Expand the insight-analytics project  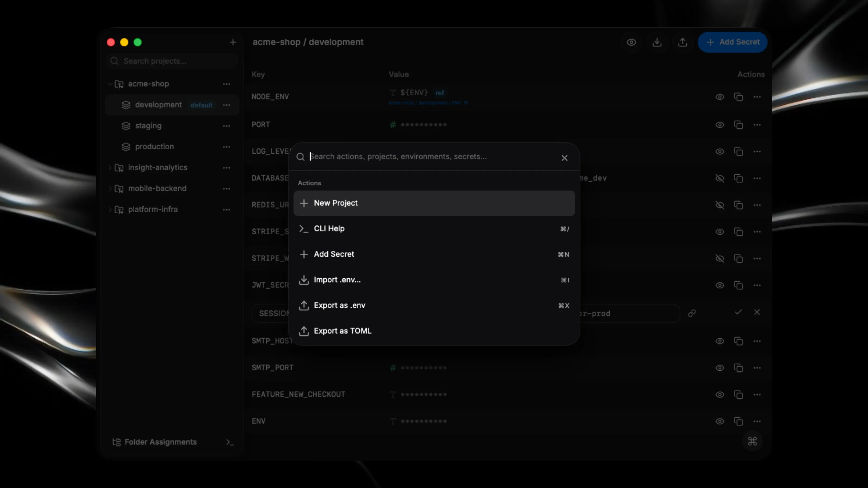(110, 167)
